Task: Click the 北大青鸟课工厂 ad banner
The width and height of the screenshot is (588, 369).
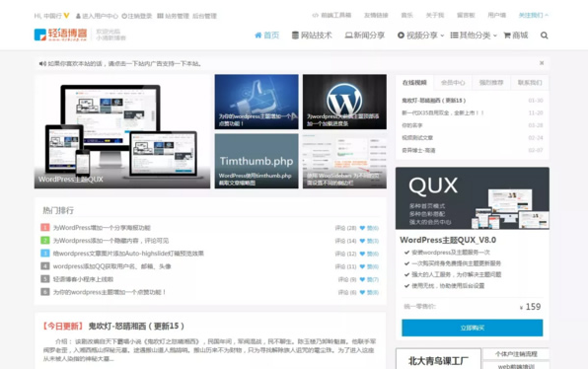Action: click(438, 359)
